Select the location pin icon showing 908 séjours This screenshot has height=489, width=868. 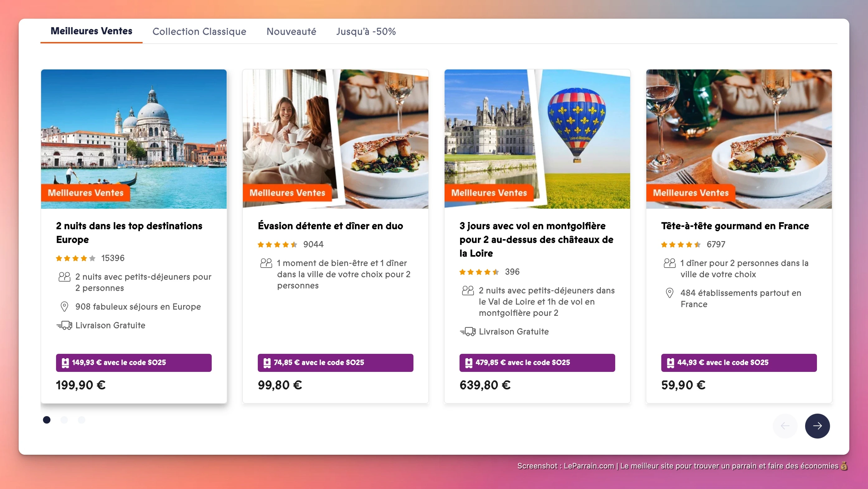(x=64, y=307)
